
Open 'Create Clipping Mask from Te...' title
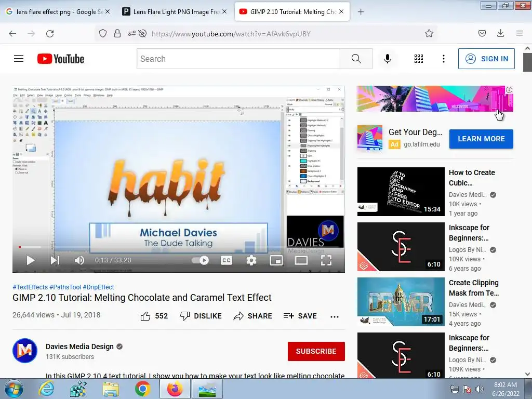coord(474,288)
